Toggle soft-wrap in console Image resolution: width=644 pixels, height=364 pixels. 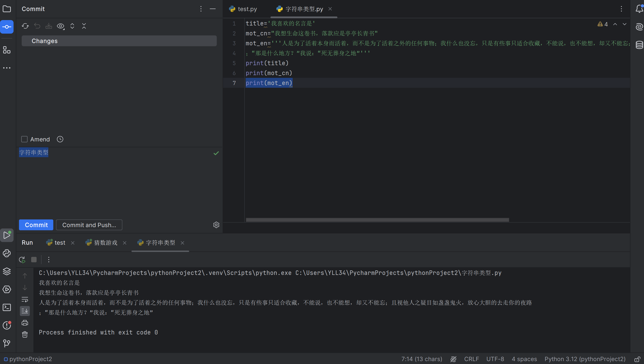(x=25, y=299)
